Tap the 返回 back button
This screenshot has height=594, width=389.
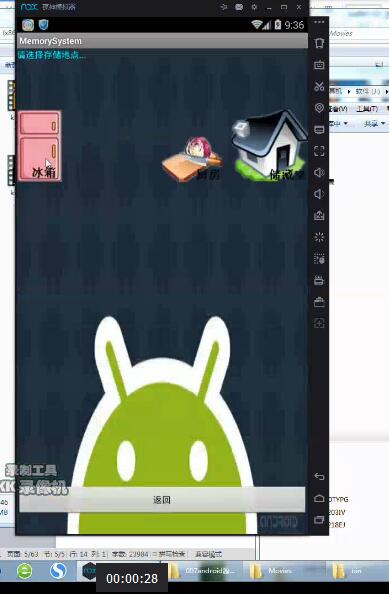tap(162, 500)
